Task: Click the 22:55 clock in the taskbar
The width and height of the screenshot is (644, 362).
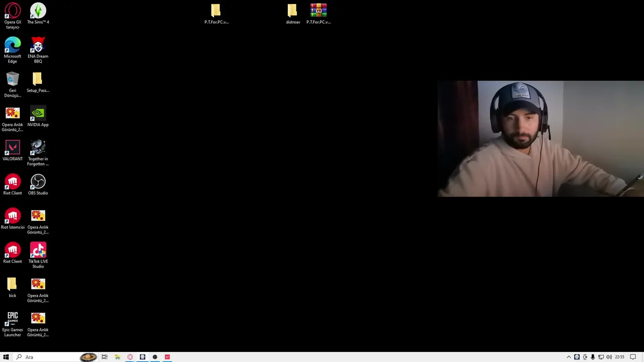Action: click(x=620, y=357)
